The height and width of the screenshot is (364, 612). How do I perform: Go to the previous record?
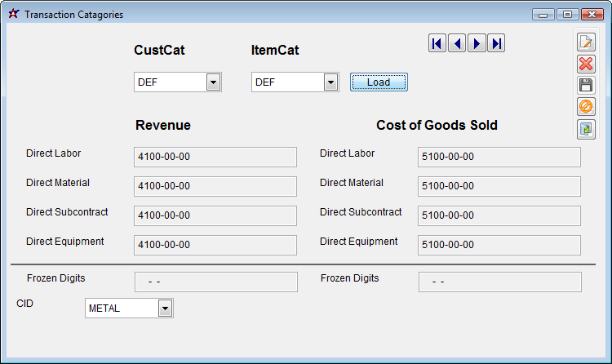tap(457, 43)
